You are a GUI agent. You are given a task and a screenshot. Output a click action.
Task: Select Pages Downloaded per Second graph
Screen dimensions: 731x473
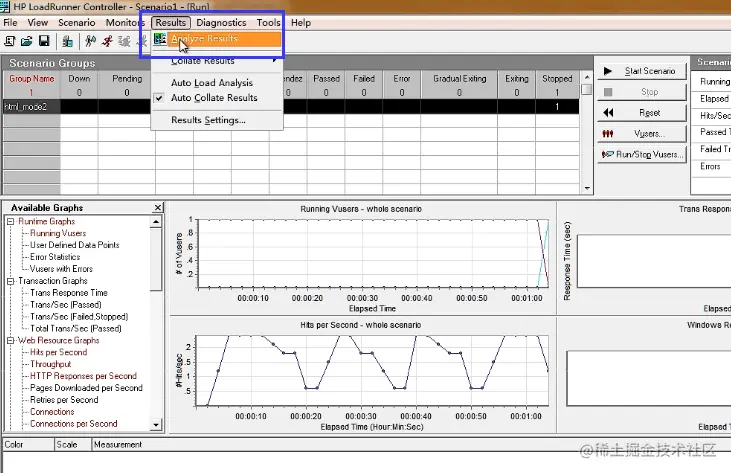tap(86, 388)
